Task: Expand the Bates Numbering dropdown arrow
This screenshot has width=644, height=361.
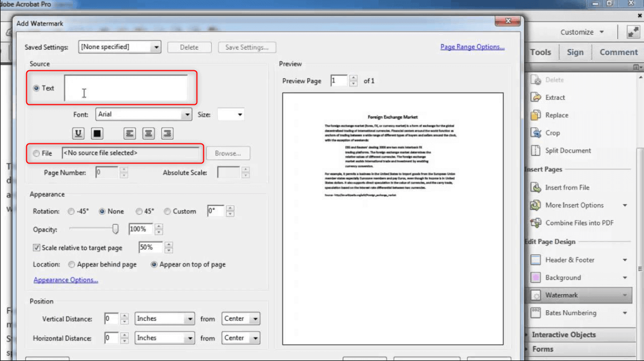Action: click(x=624, y=313)
